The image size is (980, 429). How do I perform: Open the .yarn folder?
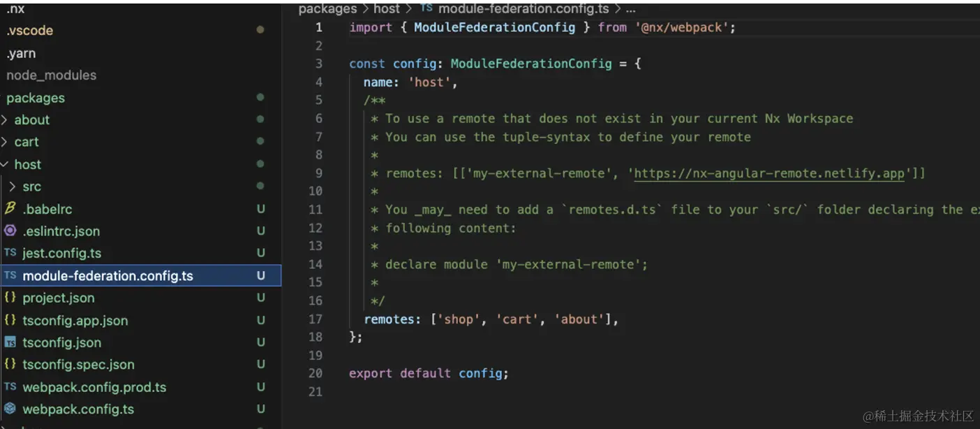21,53
